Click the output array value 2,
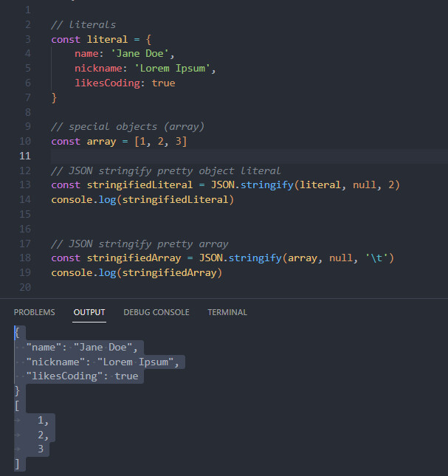The height and width of the screenshot is (476, 448). point(43,435)
